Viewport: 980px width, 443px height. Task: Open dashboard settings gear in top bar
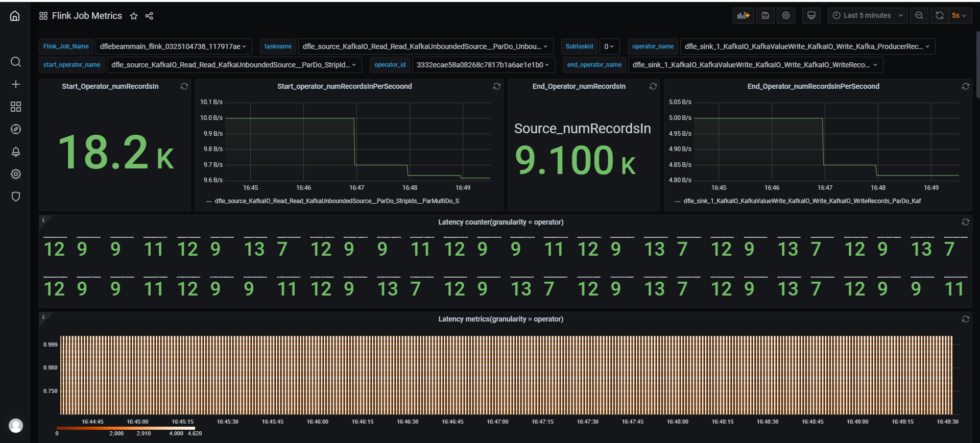[786, 16]
